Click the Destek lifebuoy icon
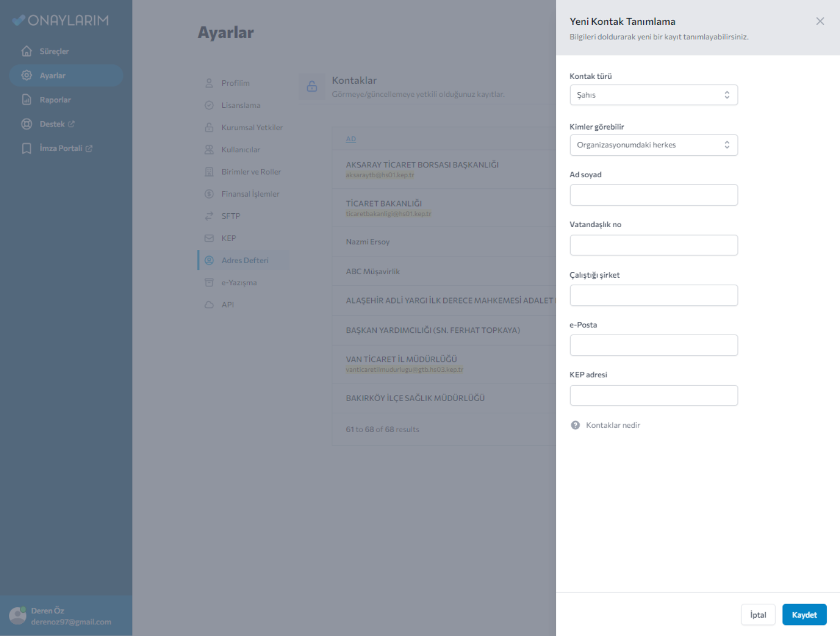 point(27,124)
